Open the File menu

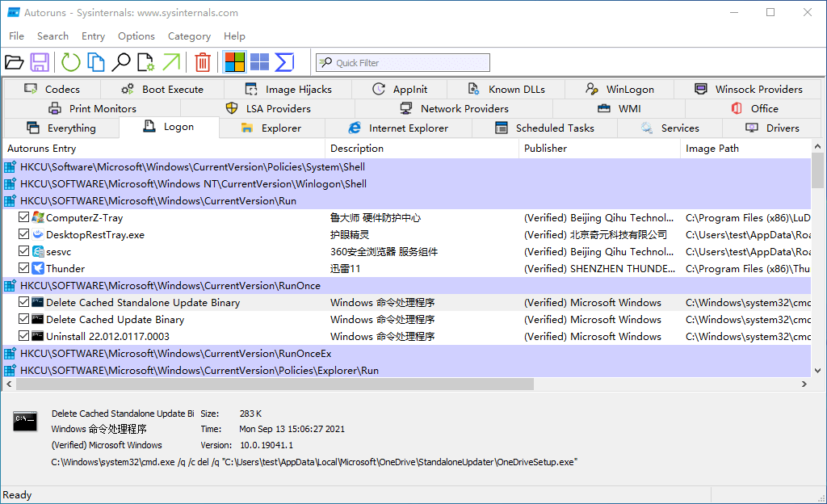click(16, 36)
